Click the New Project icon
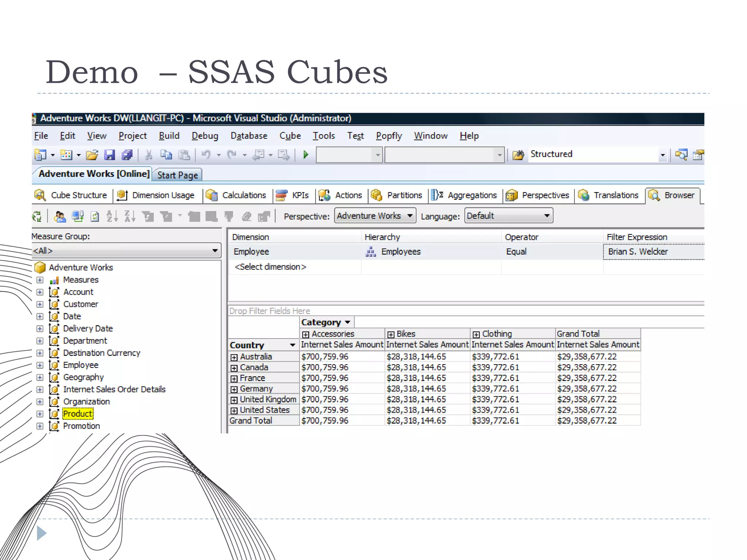 (40, 155)
